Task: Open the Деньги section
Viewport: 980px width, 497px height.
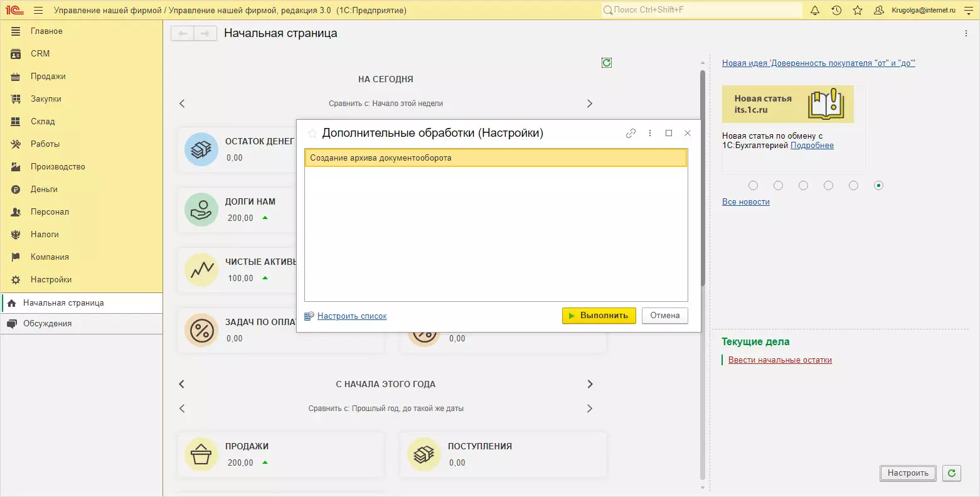Action: coord(82,190)
